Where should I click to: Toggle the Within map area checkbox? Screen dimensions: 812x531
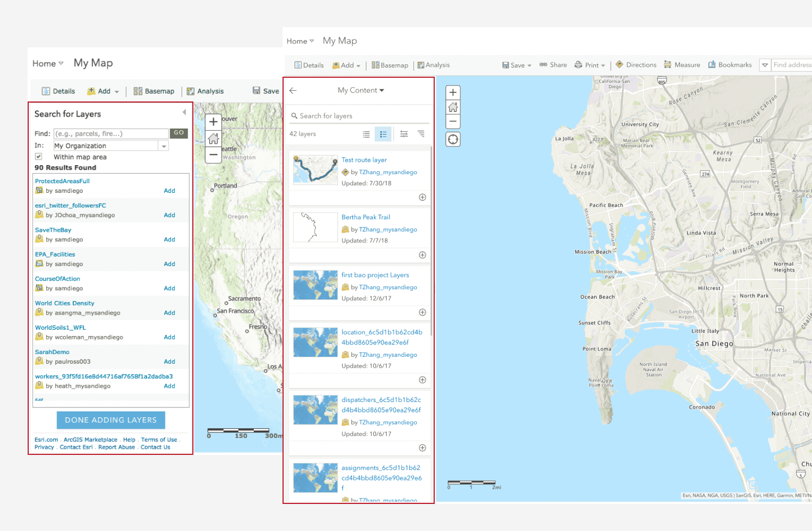[39, 157]
